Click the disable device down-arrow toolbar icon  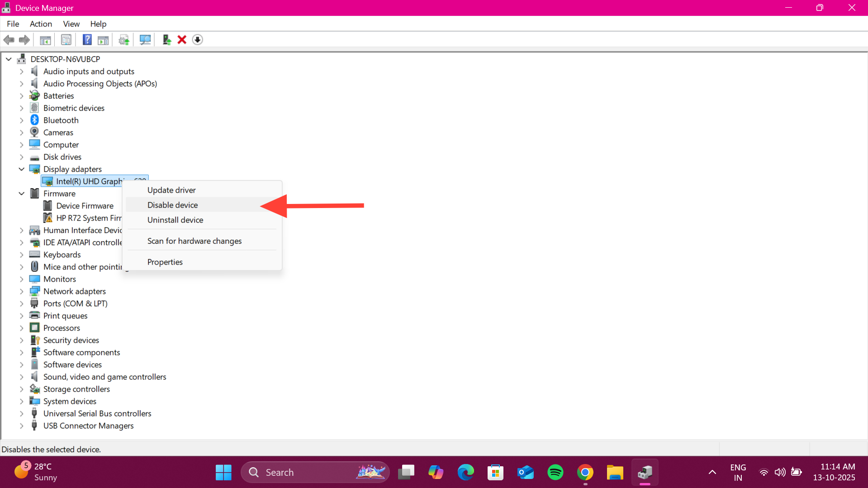pos(197,40)
